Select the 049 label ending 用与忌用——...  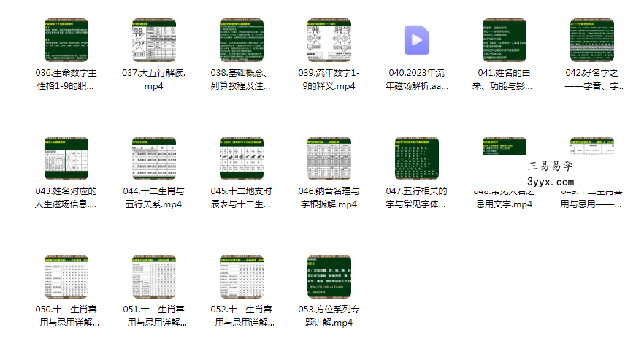coord(591,200)
